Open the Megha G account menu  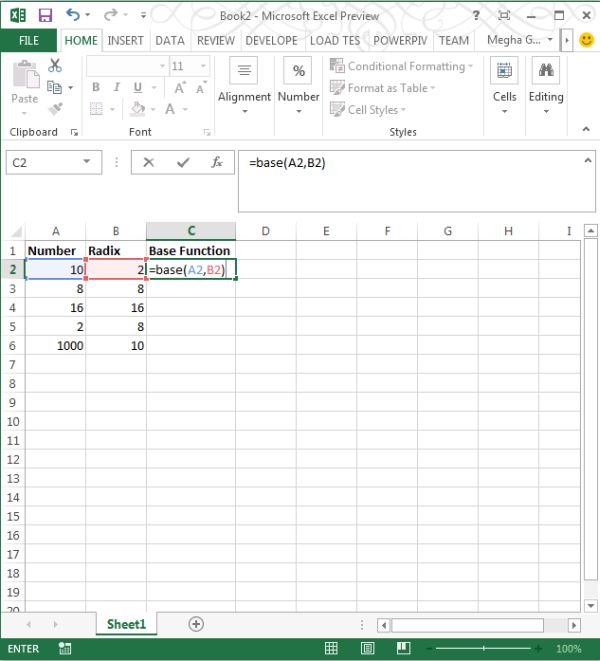pos(519,40)
